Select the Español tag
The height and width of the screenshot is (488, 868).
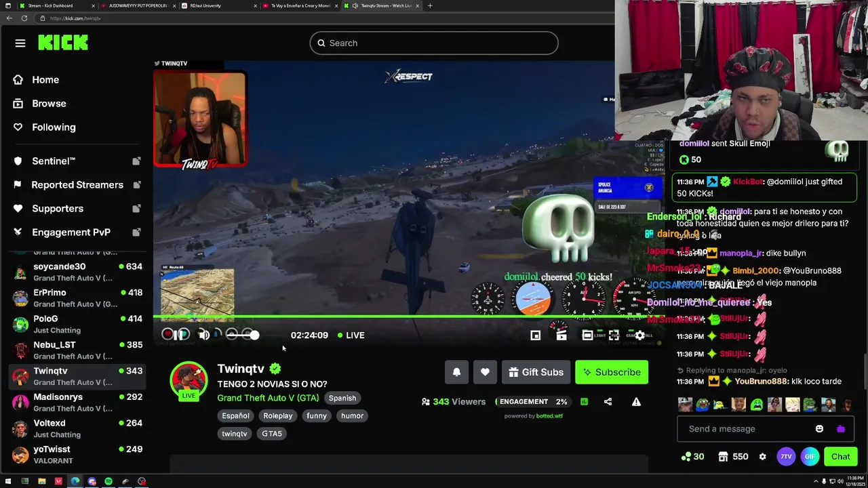[x=235, y=415]
